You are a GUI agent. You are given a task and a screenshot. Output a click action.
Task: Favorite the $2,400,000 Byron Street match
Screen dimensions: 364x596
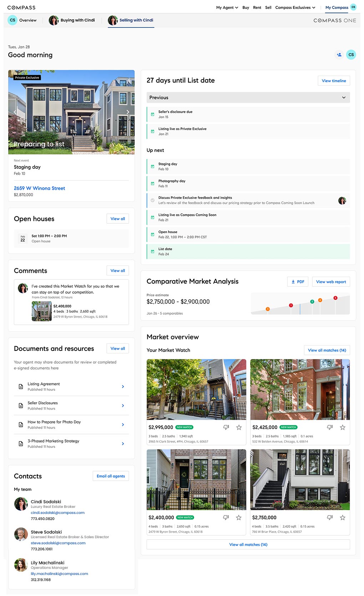(x=239, y=517)
